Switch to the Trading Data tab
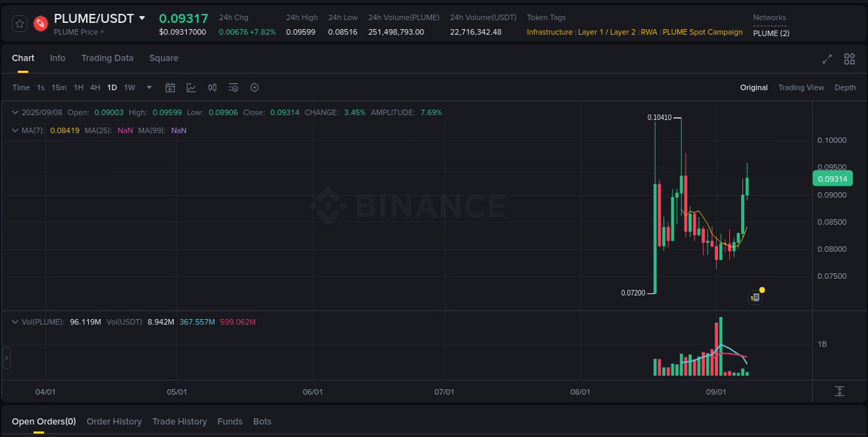 pos(107,58)
